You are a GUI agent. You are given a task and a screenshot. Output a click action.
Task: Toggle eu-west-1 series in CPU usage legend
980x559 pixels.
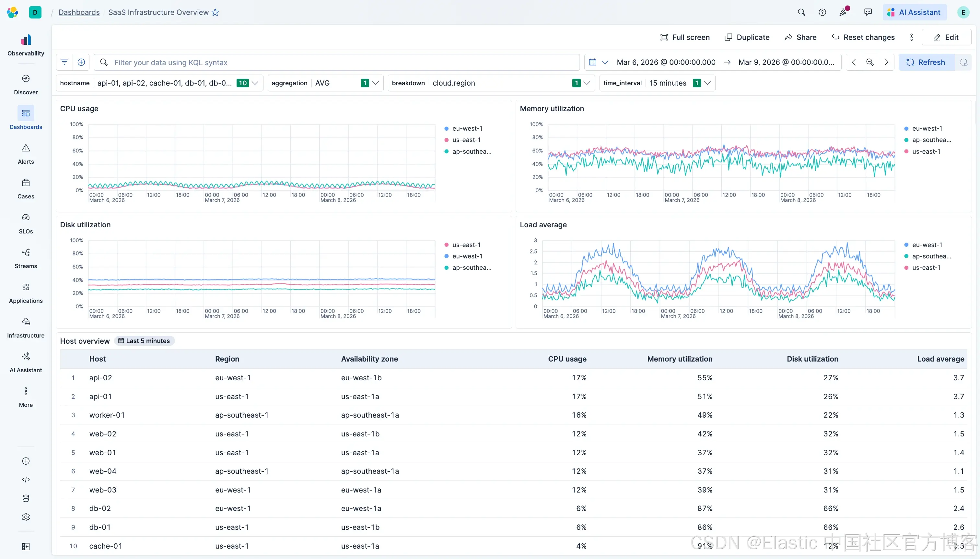point(467,129)
